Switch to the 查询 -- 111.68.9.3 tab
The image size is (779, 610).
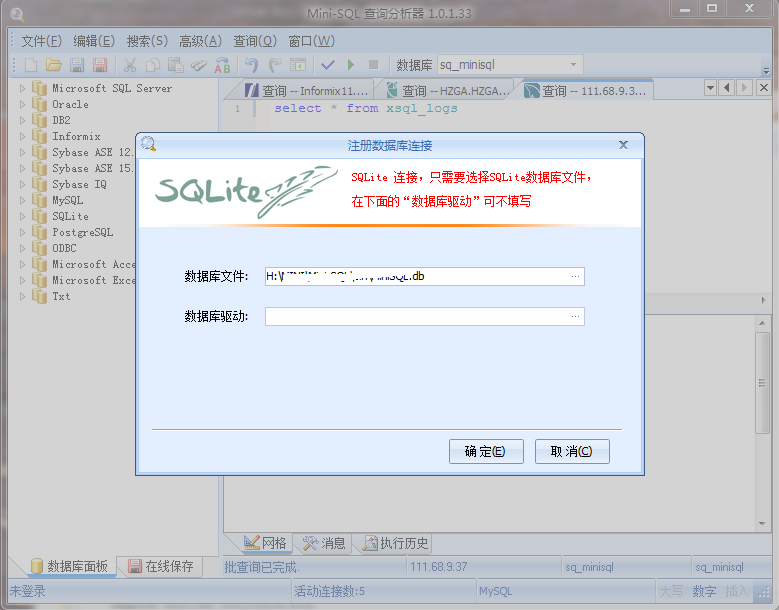click(x=586, y=90)
